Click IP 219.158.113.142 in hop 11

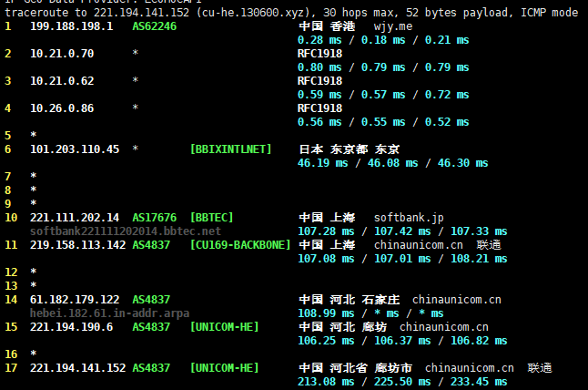77,245
